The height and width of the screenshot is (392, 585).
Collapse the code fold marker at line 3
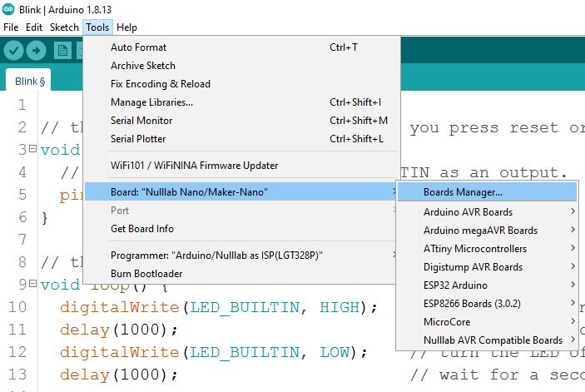coord(32,150)
